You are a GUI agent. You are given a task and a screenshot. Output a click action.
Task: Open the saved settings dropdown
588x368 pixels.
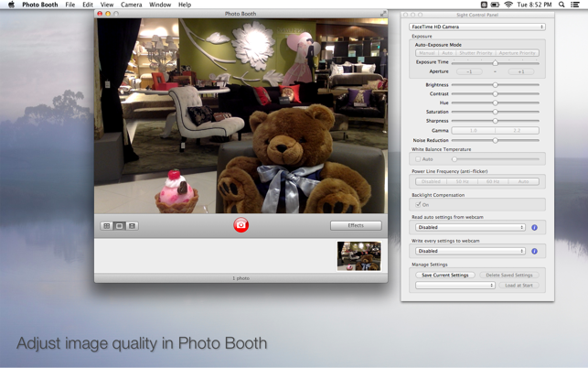coord(455,286)
